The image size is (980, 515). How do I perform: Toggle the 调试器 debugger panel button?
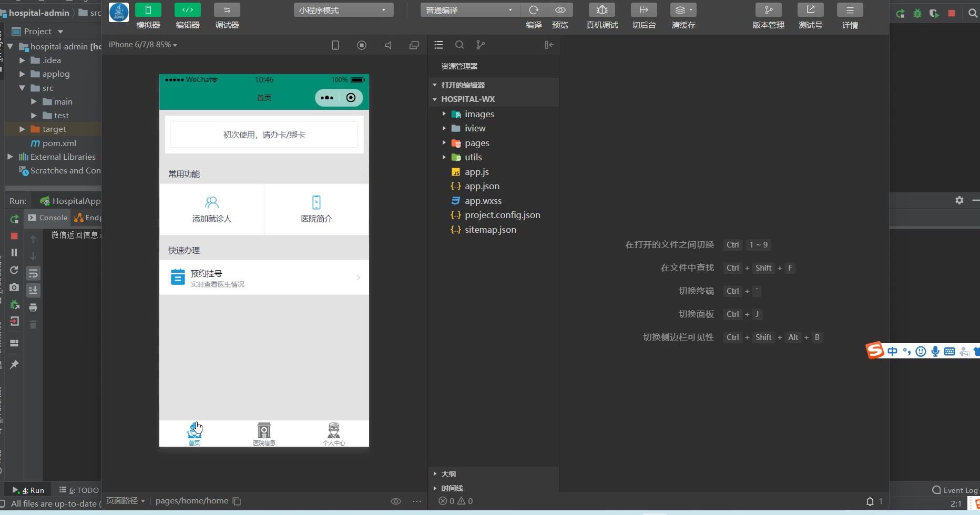[227, 10]
